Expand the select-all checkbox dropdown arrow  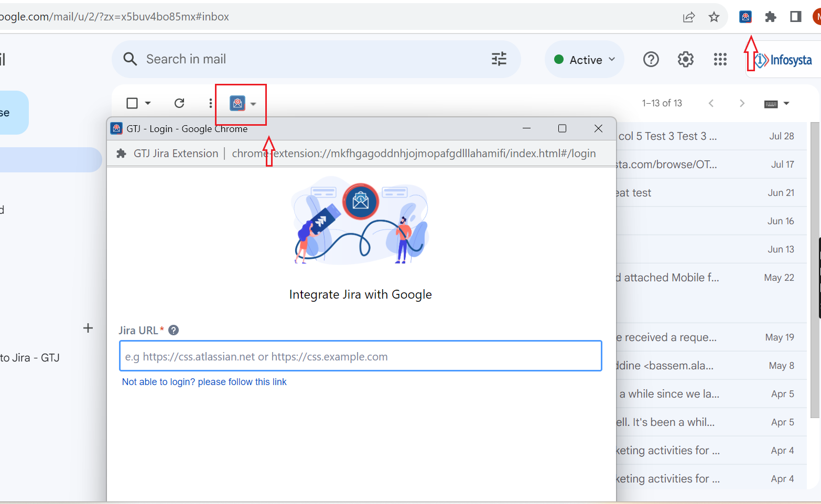click(148, 103)
